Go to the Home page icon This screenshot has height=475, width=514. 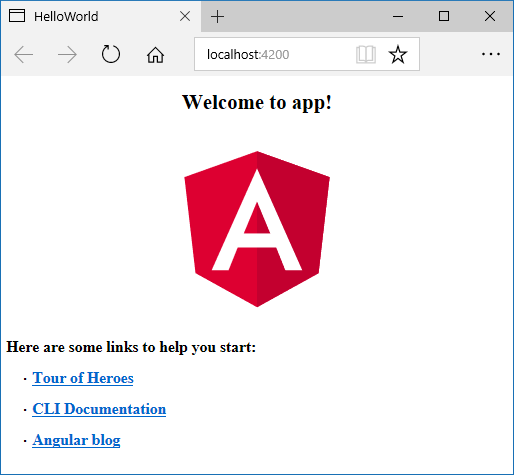155,55
